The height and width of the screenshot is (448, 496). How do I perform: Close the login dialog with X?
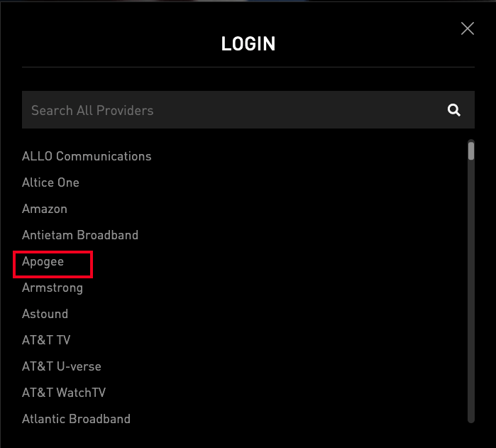(467, 28)
